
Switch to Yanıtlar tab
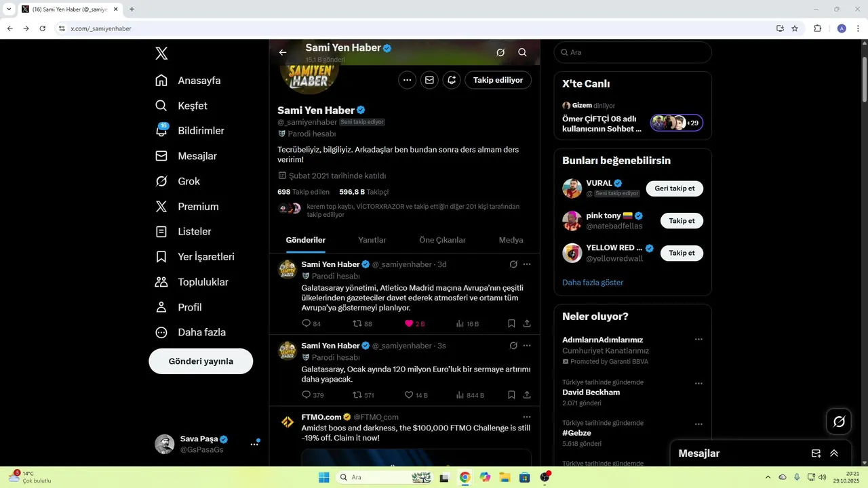(x=372, y=240)
